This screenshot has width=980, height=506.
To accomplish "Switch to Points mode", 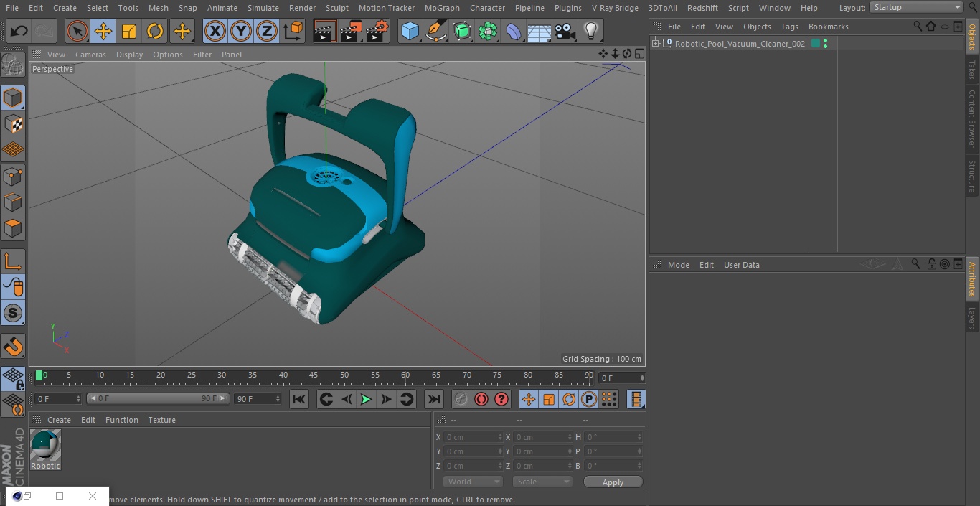I will 13,176.
